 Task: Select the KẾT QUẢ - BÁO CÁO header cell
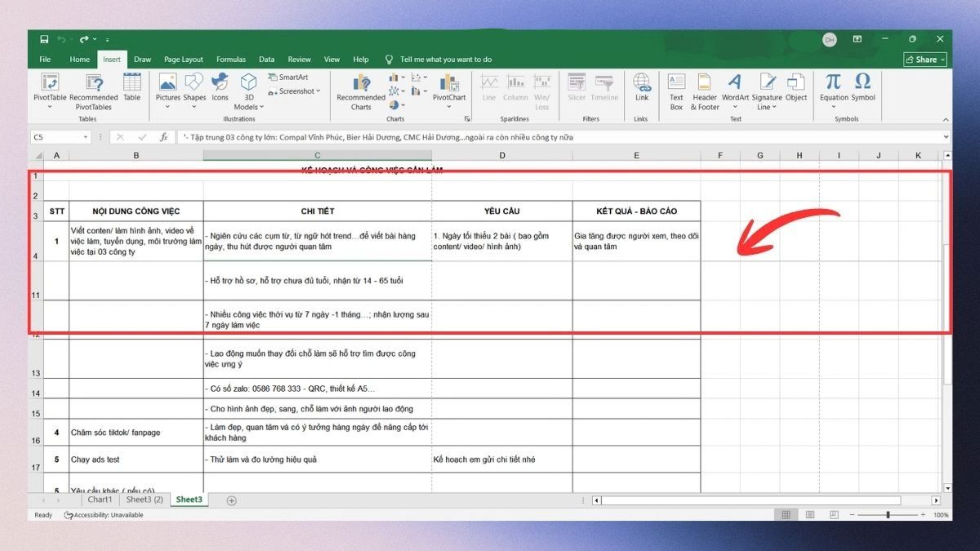coord(636,211)
